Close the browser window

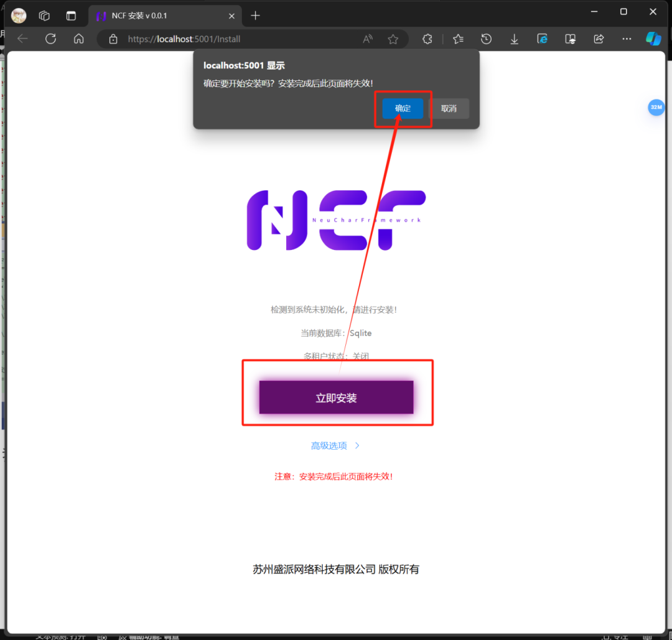click(653, 12)
